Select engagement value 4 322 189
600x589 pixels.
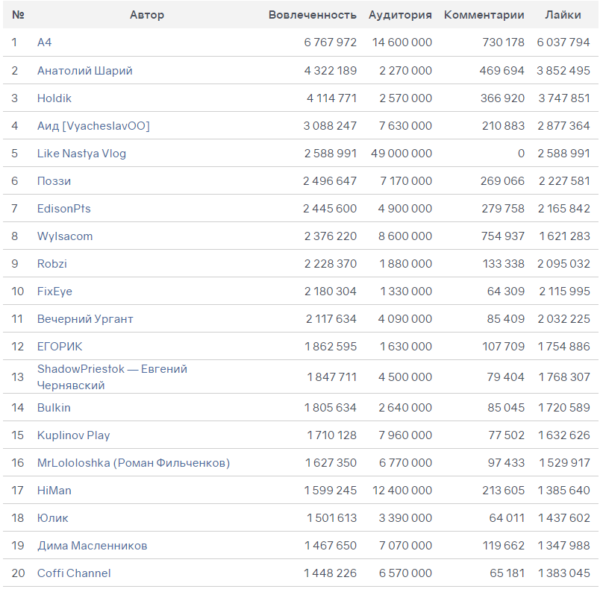(330, 71)
